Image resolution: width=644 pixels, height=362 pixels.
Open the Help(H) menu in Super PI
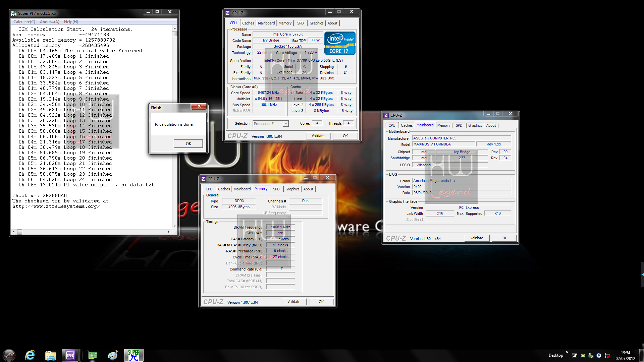(71, 22)
